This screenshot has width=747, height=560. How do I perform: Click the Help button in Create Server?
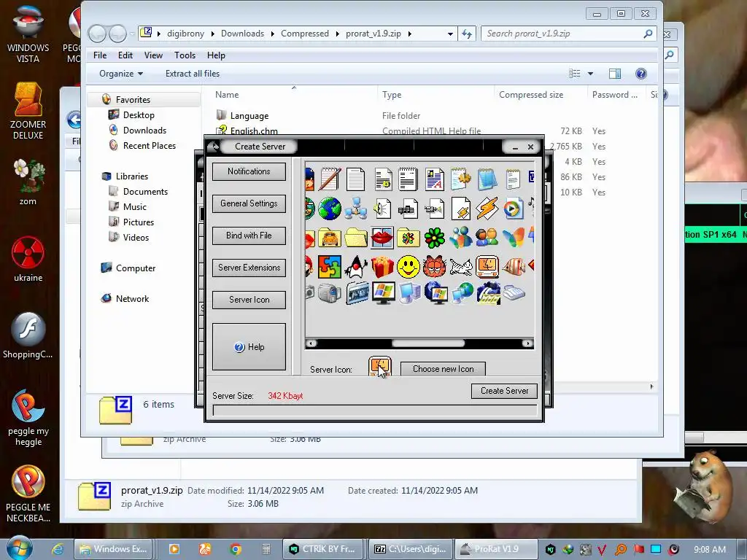pyautogui.click(x=249, y=346)
